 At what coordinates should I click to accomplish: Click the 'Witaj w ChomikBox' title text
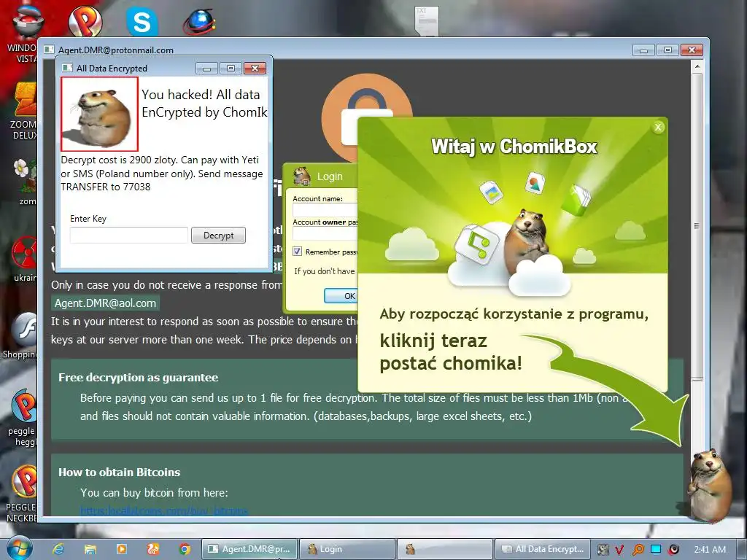point(514,146)
